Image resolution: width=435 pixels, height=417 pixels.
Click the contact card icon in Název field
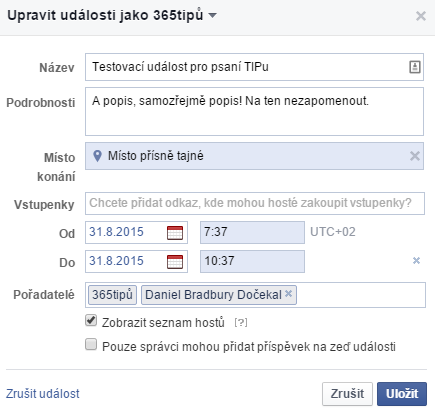(x=415, y=67)
